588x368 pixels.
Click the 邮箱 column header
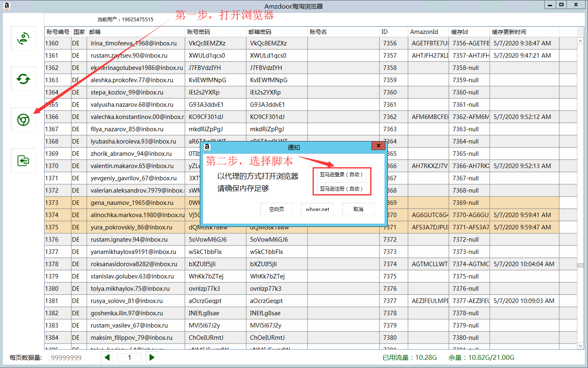(136, 32)
